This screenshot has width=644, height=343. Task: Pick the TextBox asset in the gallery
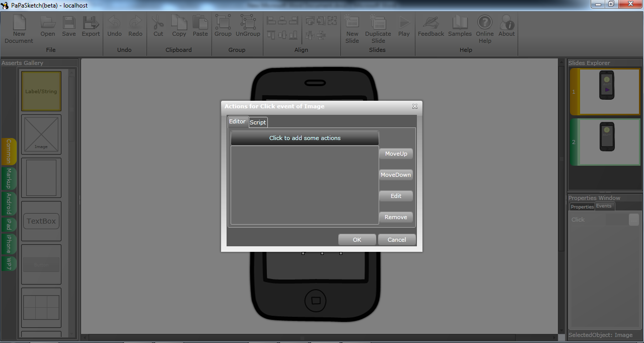point(41,221)
